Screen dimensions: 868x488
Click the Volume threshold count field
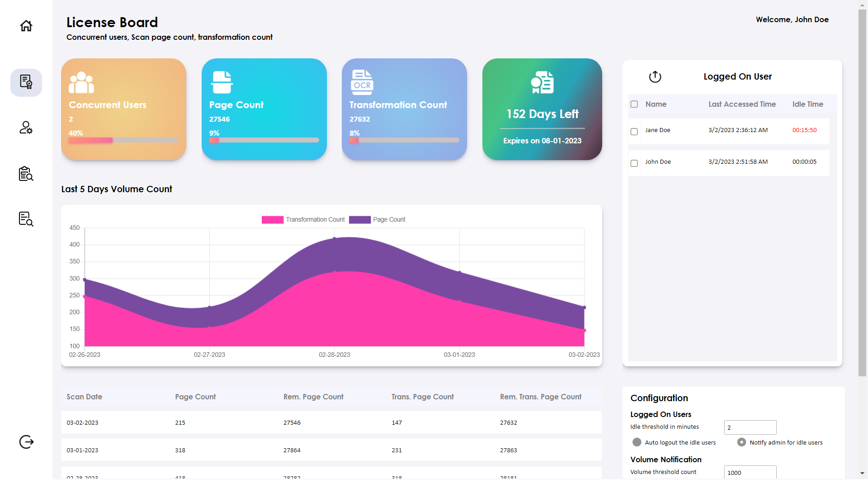pyautogui.click(x=750, y=473)
